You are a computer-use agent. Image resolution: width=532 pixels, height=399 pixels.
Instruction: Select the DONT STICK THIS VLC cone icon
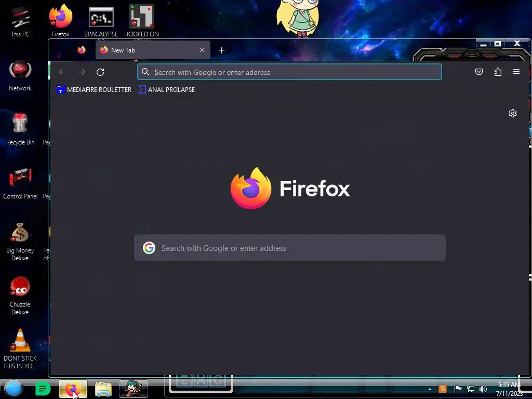coord(20,349)
